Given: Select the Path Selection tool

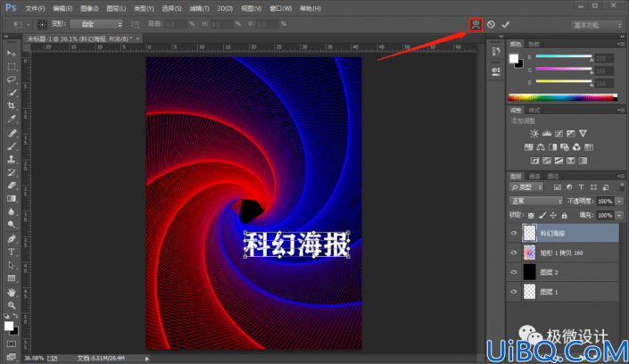Looking at the screenshot, I should [12, 265].
